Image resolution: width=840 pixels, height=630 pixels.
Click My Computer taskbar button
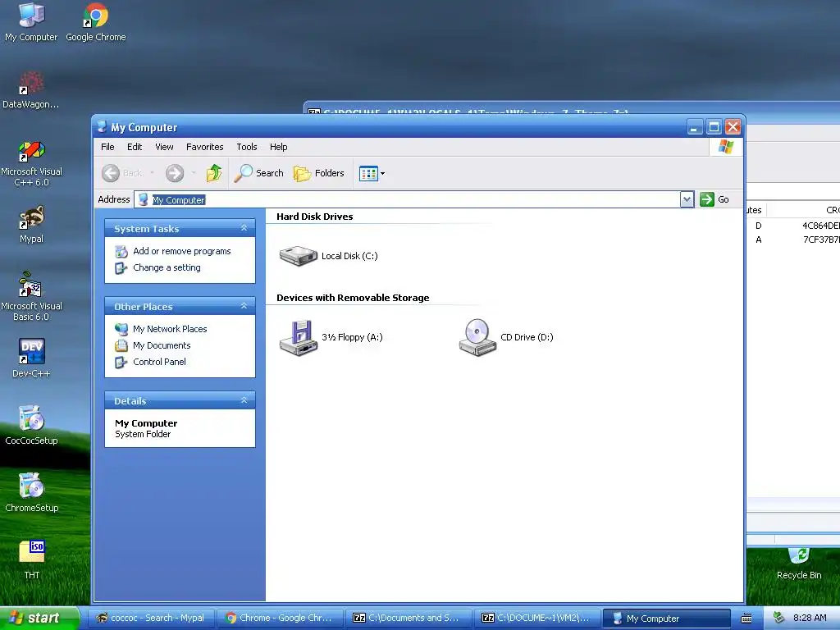click(x=666, y=618)
